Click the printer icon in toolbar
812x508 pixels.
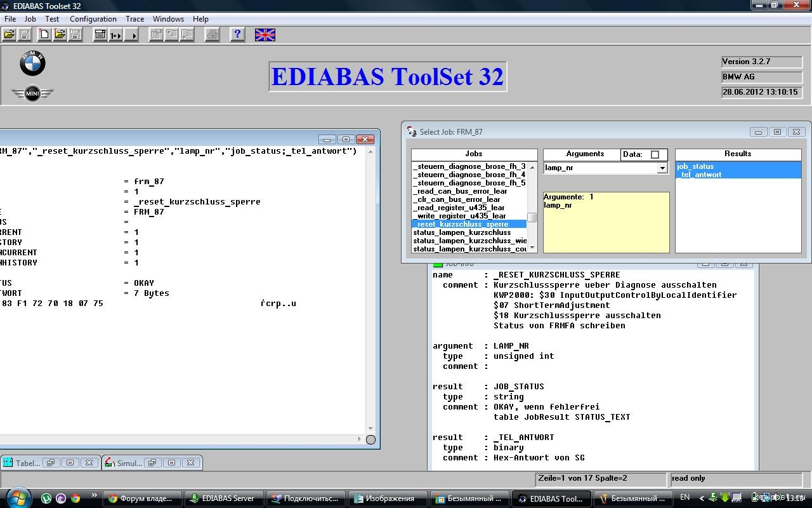pyautogui.click(x=213, y=35)
